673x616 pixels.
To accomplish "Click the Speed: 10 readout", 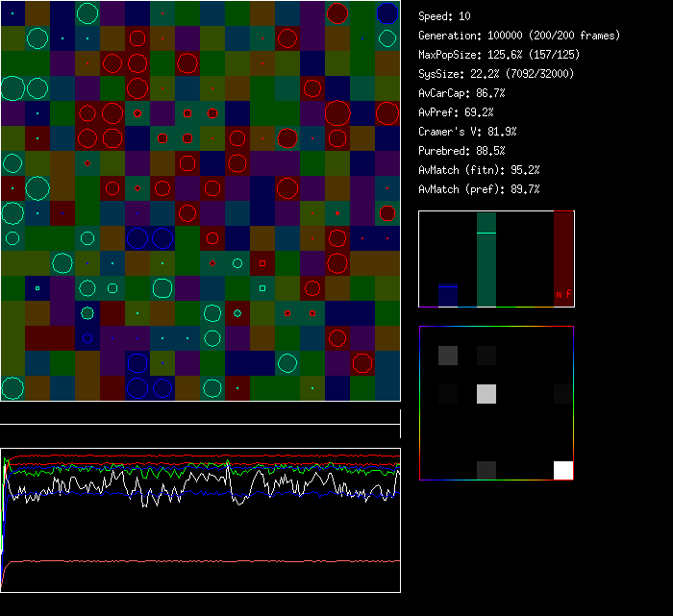I will pos(444,16).
